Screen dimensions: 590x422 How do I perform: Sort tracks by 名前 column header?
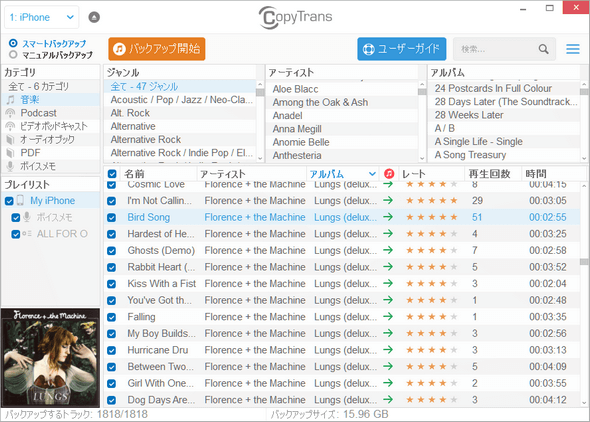[x=134, y=174]
